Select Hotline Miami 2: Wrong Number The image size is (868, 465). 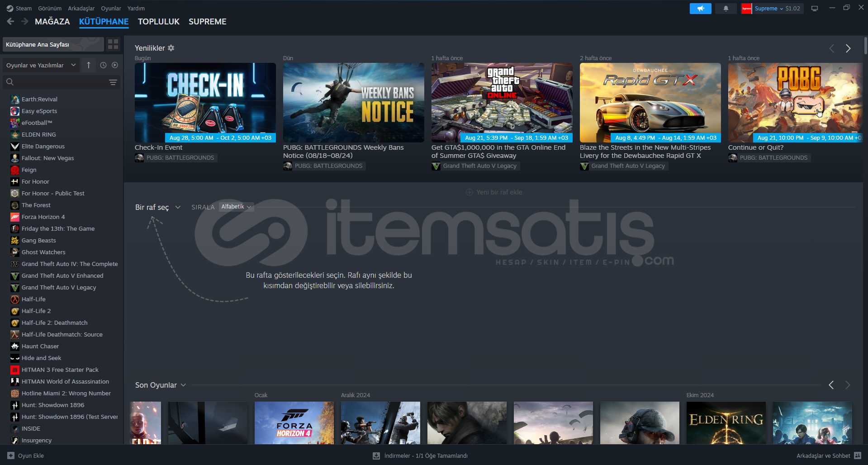(66, 393)
